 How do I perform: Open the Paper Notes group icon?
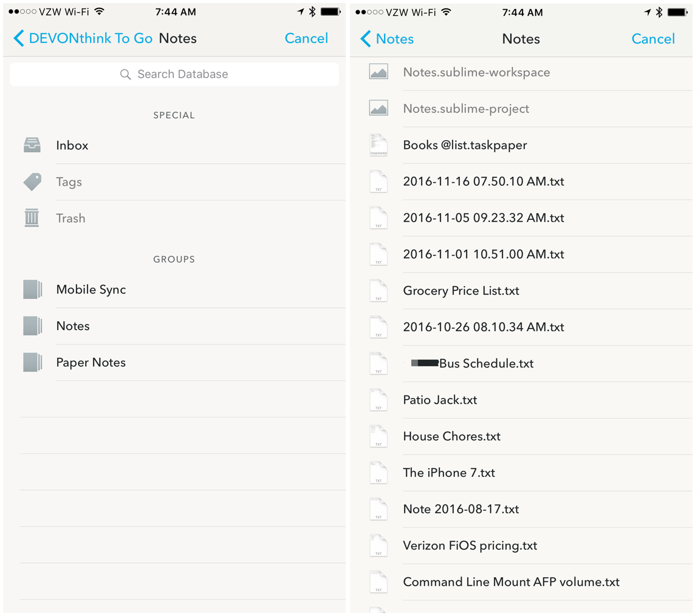32,362
